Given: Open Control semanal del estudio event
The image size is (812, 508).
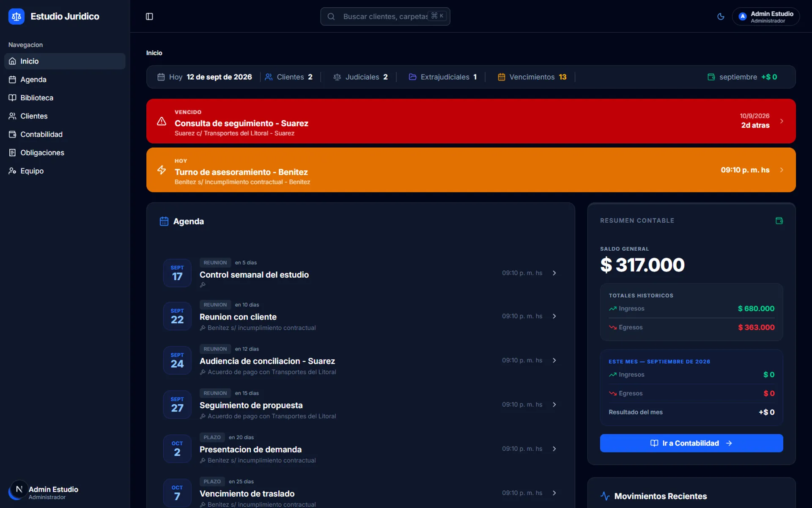Looking at the screenshot, I should pos(360,273).
